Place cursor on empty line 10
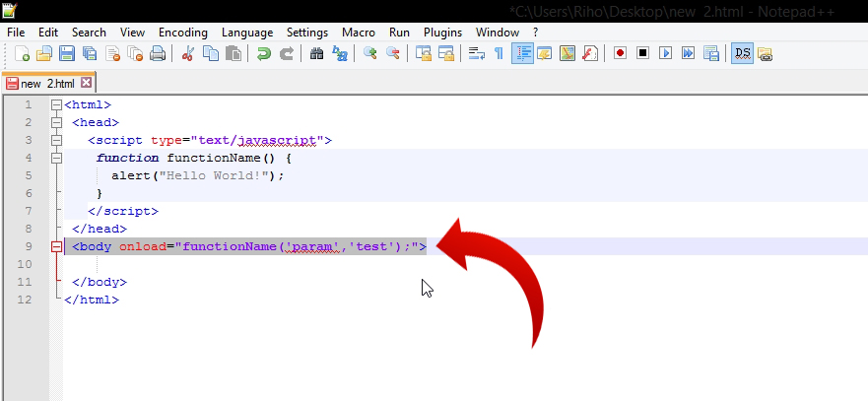The height and width of the screenshot is (401, 868). [465, 264]
